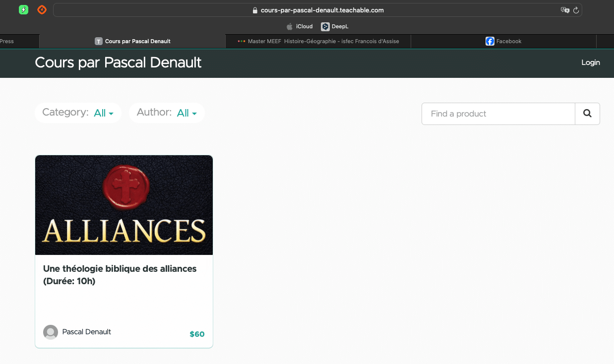The image size is (614, 364).
Task: Click the orange diamond extension icon
Action: 42,9
